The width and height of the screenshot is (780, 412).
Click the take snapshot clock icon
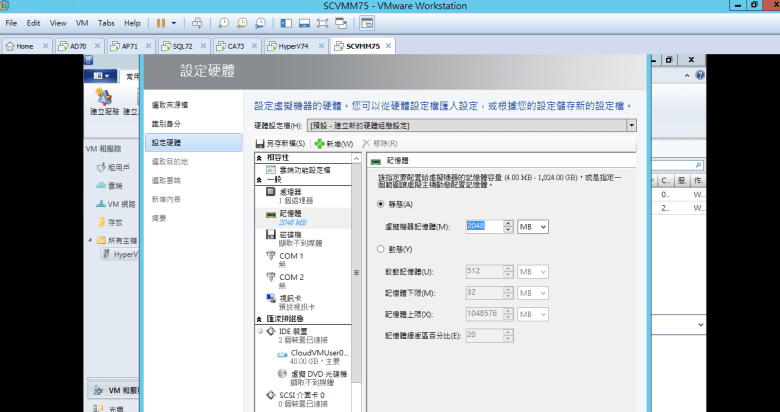[x=224, y=22]
